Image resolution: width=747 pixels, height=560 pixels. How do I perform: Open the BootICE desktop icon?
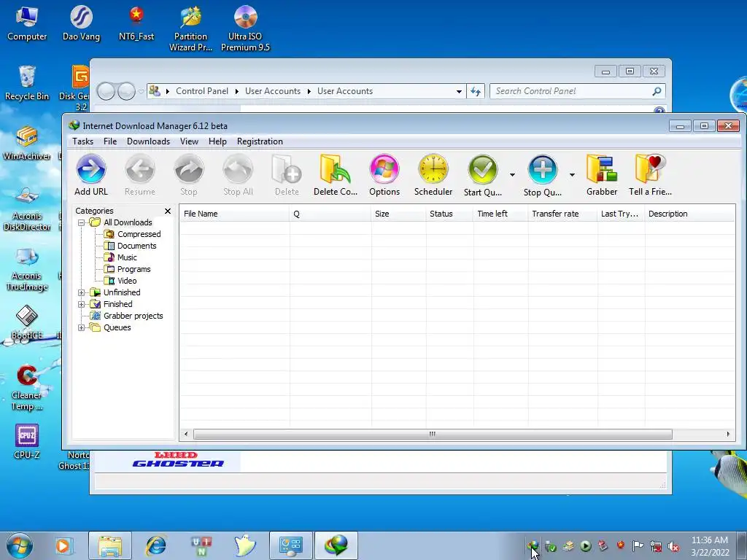[x=27, y=322]
